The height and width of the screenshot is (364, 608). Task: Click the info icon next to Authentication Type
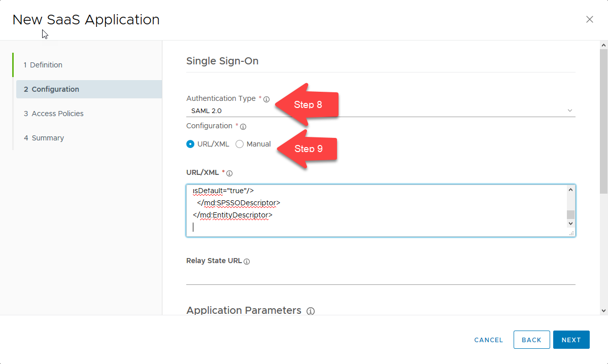266,98
